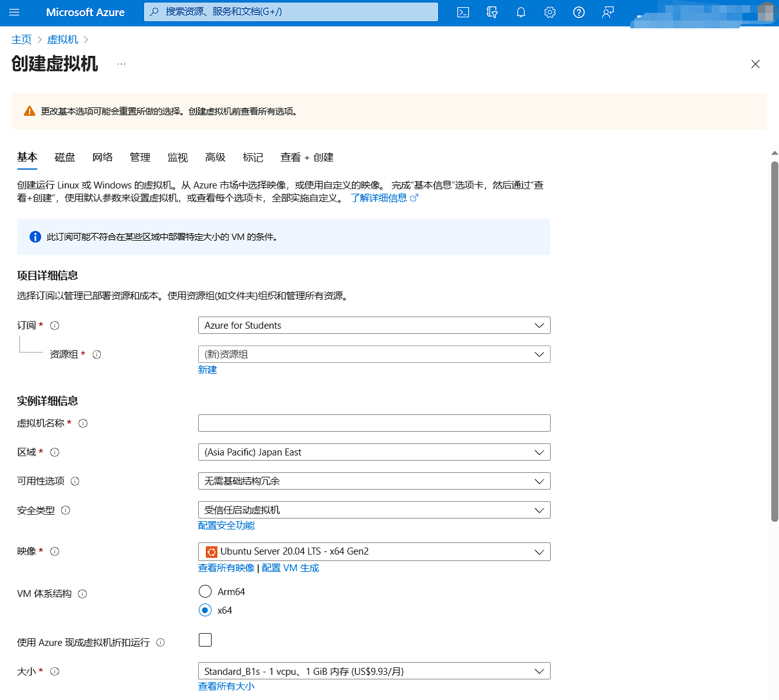Click the ellipsis more-options next to 创建虚拟机
This screenshot has width=779, height=700.
pyautogui.click(x=122, y=64)
